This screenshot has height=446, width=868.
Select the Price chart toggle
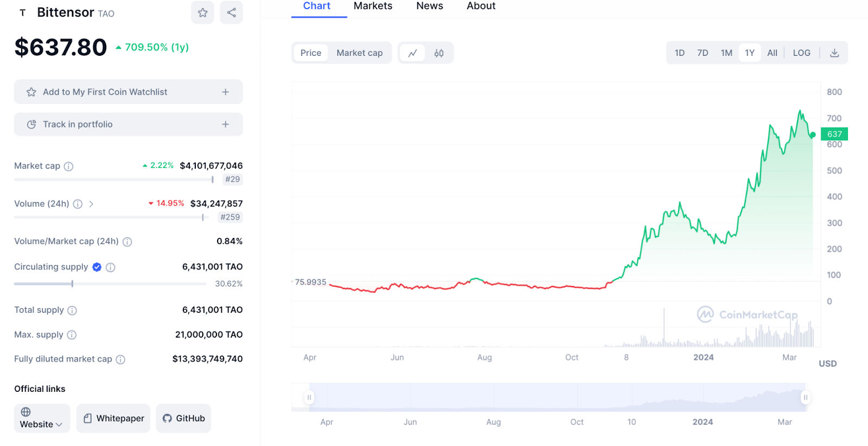click(311, 53)
